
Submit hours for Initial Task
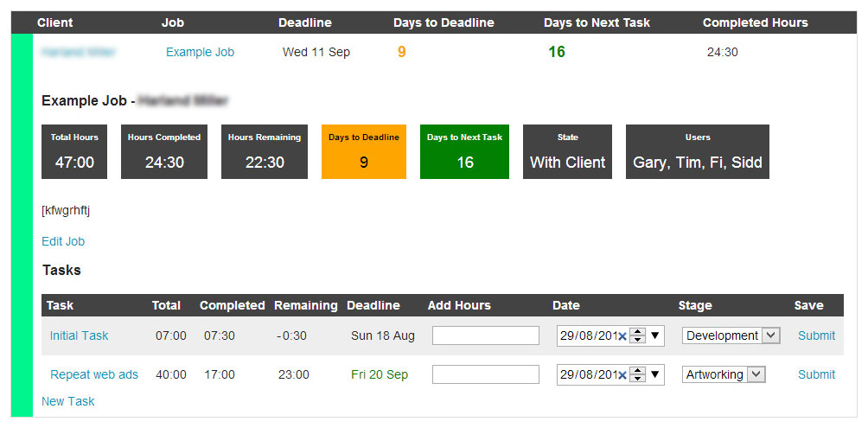(x=816, y=335)
